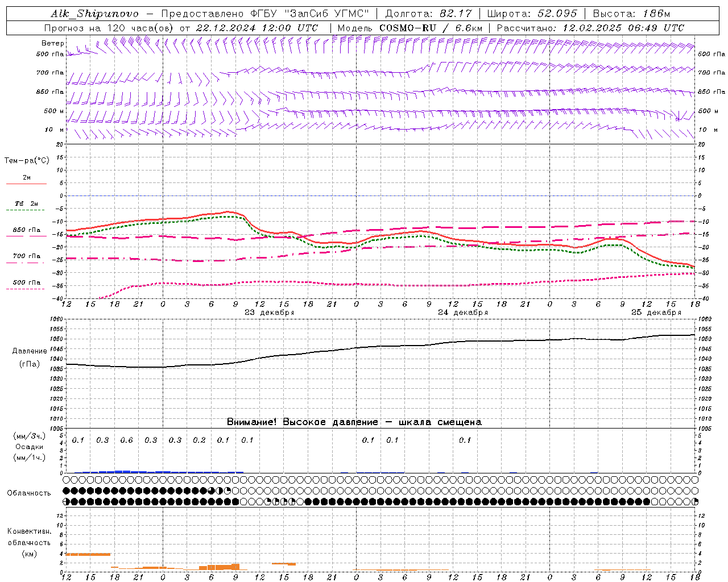
Task: Click the "24 декабря" date label
Action: tap(463, 313)
